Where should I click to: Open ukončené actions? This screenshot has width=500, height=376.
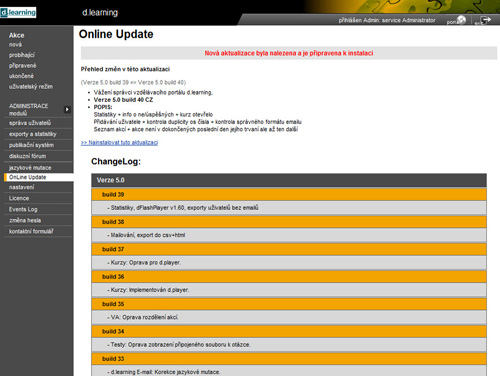(x=21, y=76)
